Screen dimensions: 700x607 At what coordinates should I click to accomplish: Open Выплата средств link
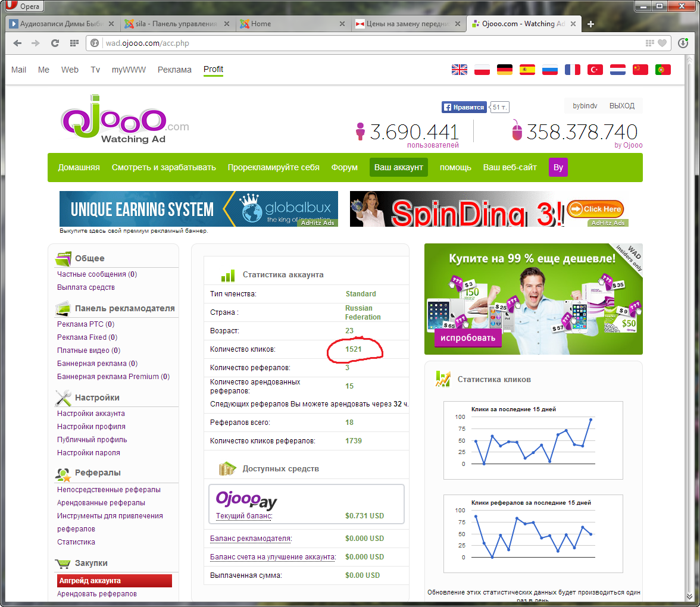[x=86, y=287]
